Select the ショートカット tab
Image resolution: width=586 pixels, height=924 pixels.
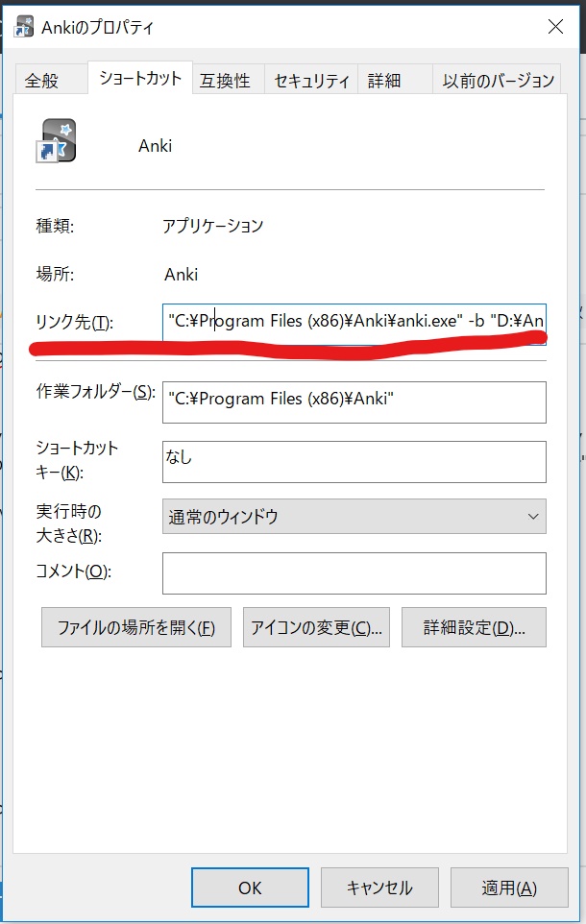[x=140, y=78]
